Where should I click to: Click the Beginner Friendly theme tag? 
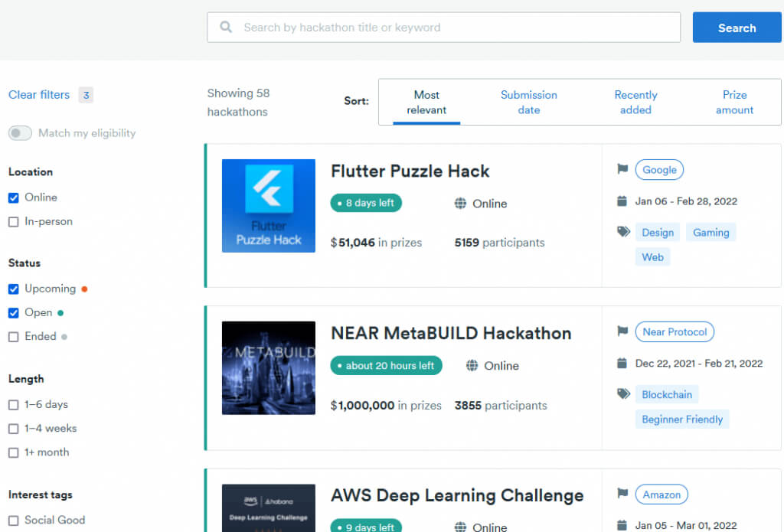tap(682, 419)
